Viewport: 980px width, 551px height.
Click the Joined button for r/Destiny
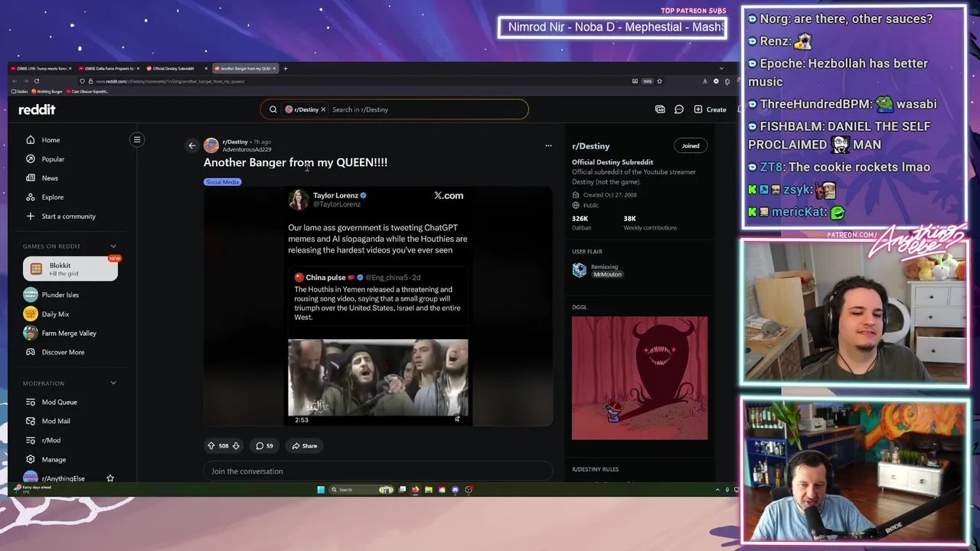(x=691, y=145)
